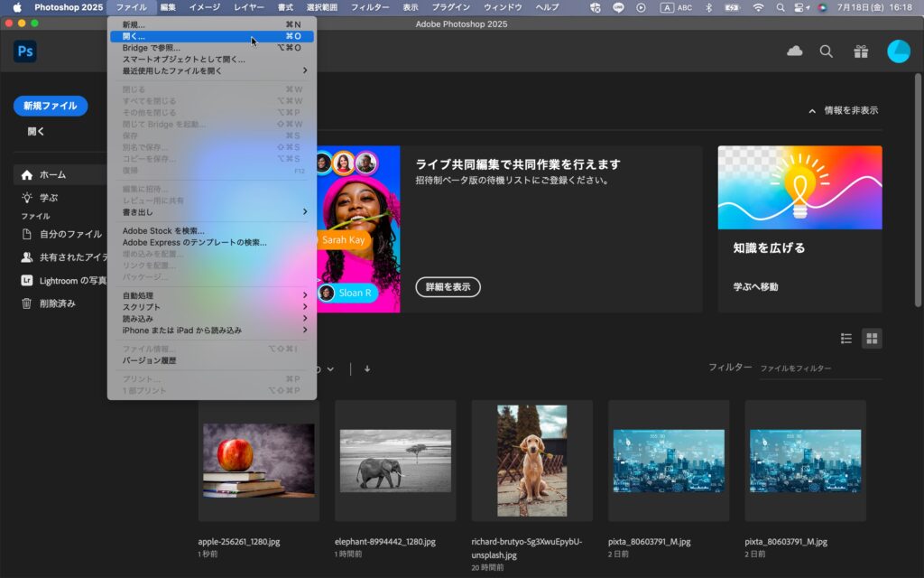Open the What's New gift icon
The width and height of the screenshot is (924, 578).
point(861,51)
